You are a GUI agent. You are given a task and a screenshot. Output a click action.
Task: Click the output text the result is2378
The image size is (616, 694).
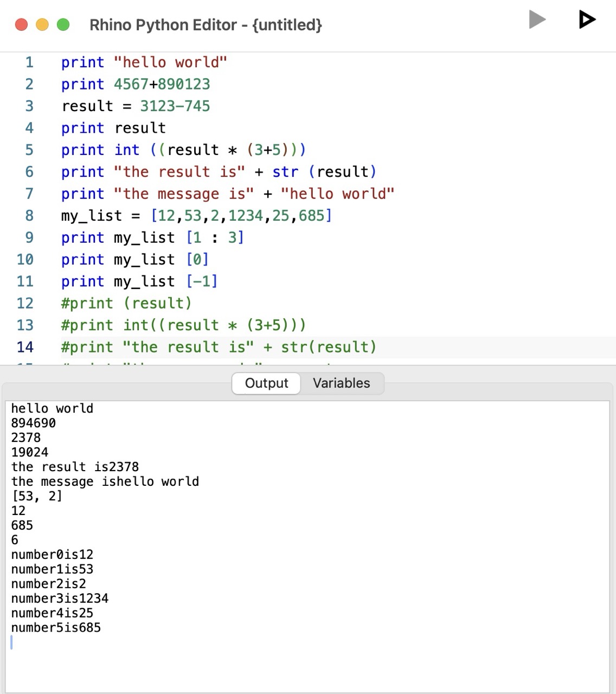[x=74, y=467]
